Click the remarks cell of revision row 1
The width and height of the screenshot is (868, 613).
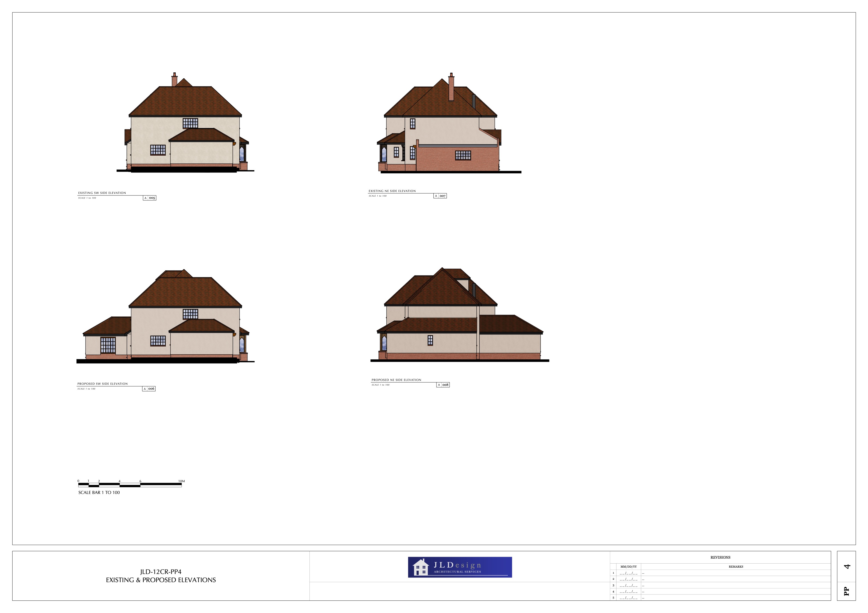coord(736,573)
